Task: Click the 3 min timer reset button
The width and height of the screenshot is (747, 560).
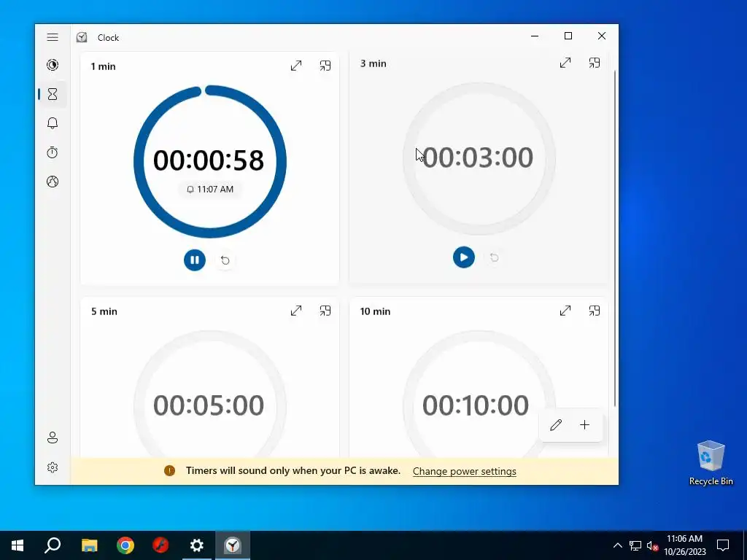Action: tap(494, 257)
